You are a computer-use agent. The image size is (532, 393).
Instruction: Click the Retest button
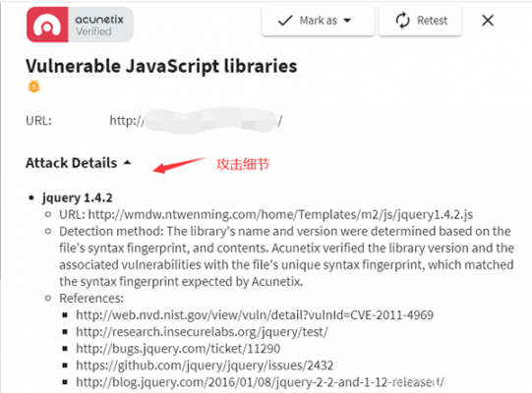(420, 21)
